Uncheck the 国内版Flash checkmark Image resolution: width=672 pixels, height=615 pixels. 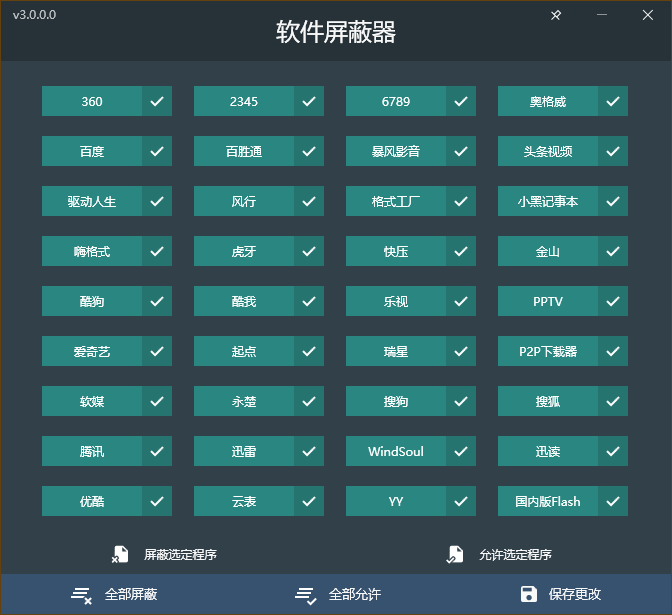click(x=613, y=501)
